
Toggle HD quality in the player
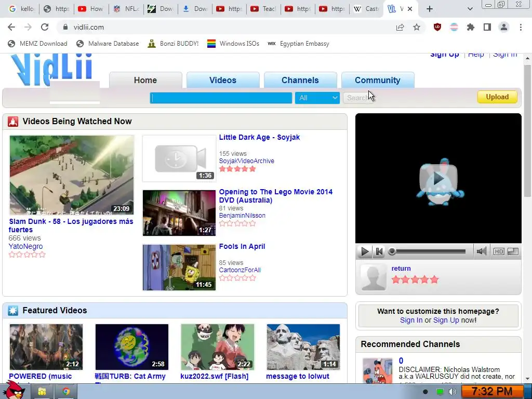[498, 251]
